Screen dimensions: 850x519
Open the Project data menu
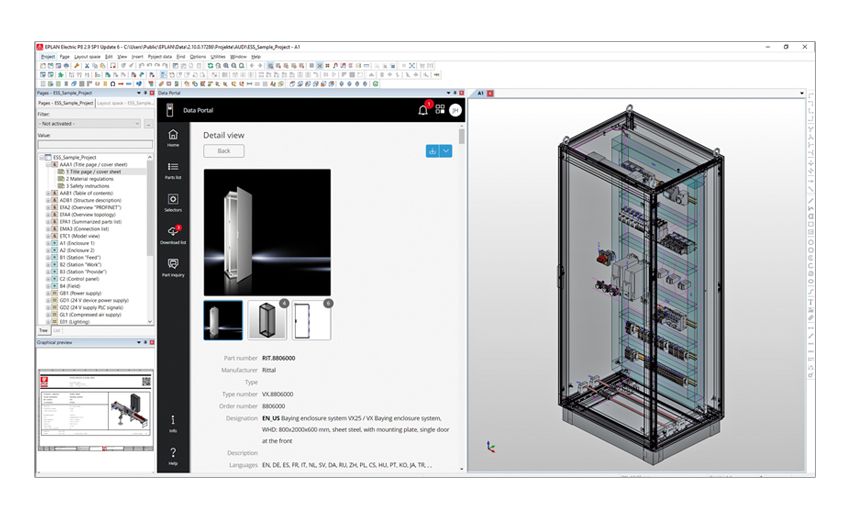pyautogui.click(x=159, y=56)
